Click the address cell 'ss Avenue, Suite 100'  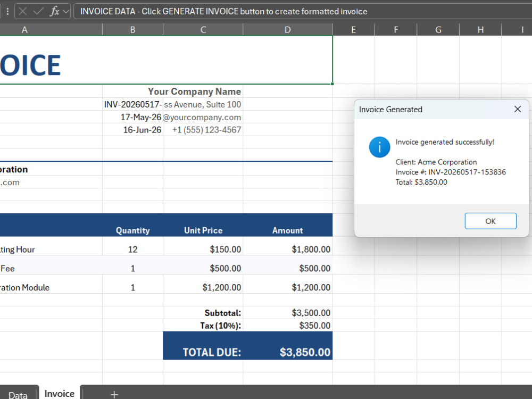(x=203, y=104)
